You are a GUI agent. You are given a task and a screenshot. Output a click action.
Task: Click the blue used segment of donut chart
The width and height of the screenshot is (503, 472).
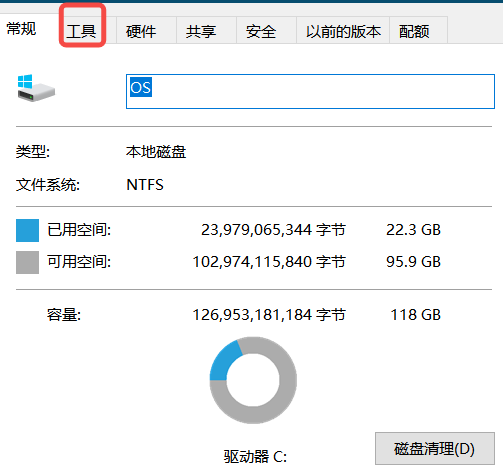[224, 363]
